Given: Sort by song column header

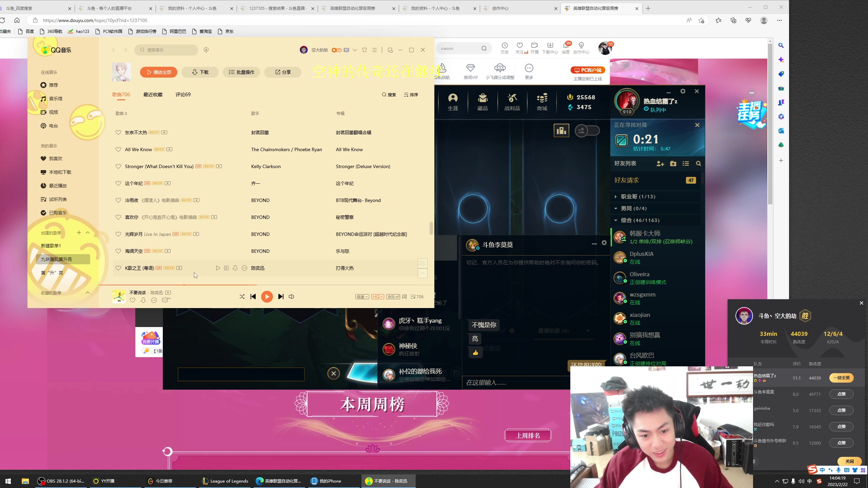Looking at the screenshot, I should tap(121, 114).
